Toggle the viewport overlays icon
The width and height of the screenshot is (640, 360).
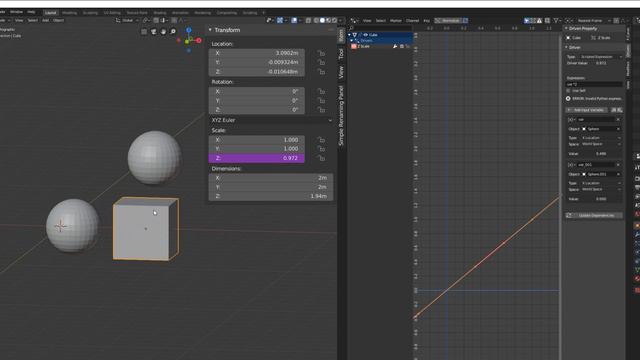tap(294, 20)
